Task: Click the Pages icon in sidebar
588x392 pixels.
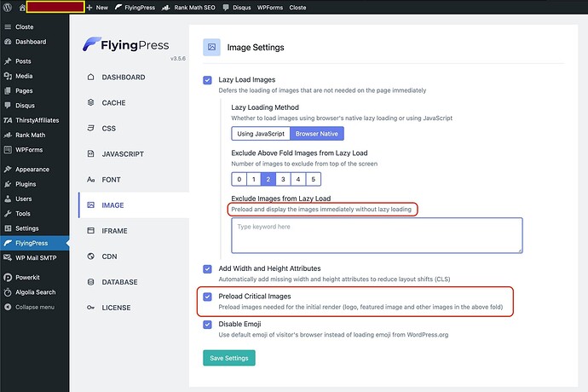Action: click(8, 91)
